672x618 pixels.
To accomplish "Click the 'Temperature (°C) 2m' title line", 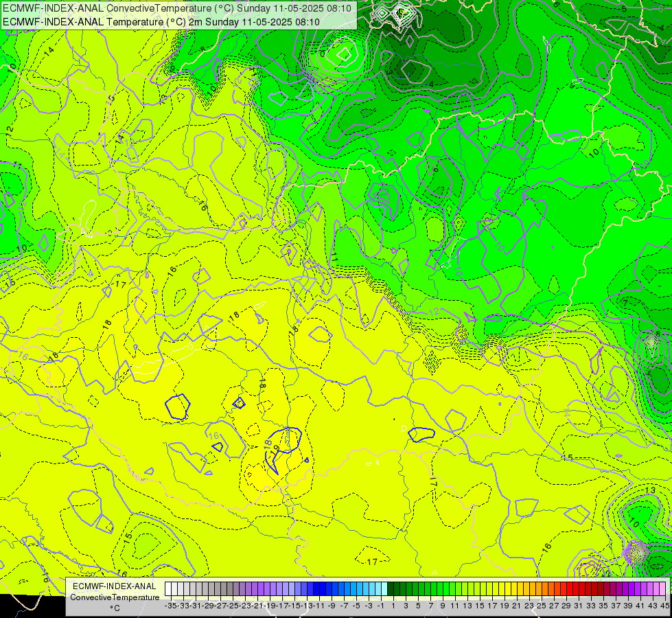I will click(161, 22).
